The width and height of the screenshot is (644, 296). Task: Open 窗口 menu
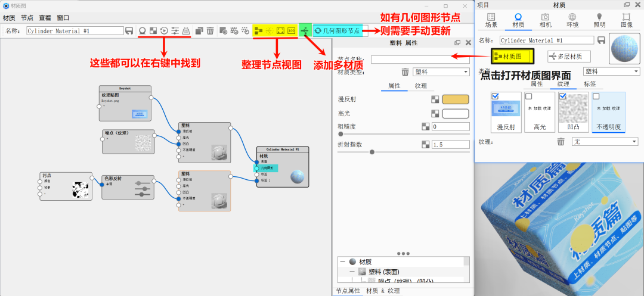[x=63, y=18]
